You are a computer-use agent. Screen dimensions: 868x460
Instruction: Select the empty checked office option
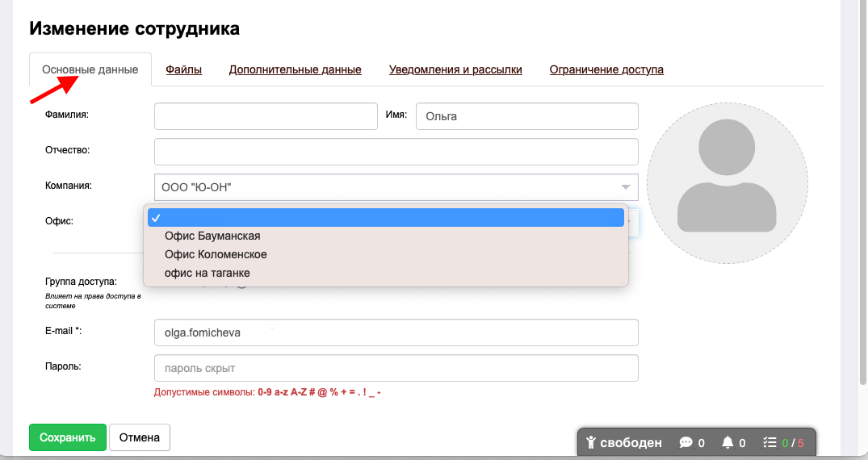(386, 218)
